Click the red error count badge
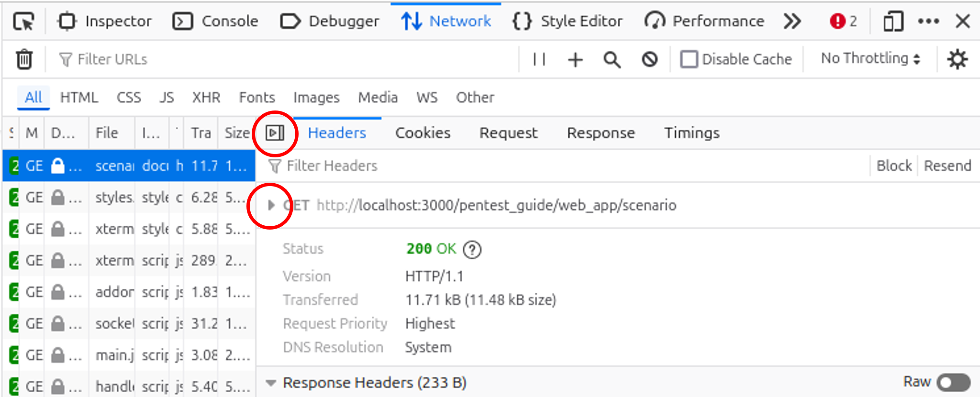Screen dimensions: 980x397 point(843,22)
